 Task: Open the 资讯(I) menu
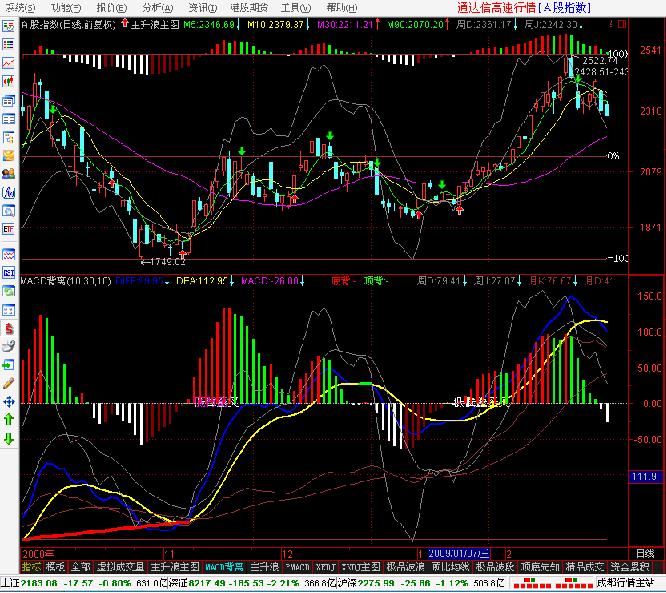[203, 8]
